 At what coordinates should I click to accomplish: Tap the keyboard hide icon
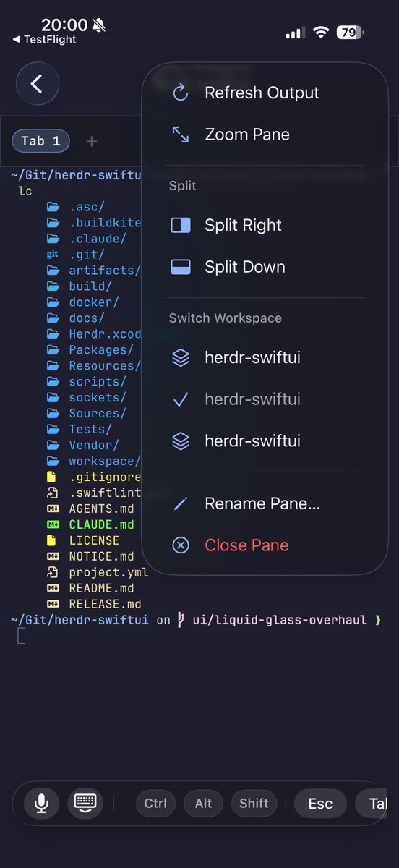point(85,803)
